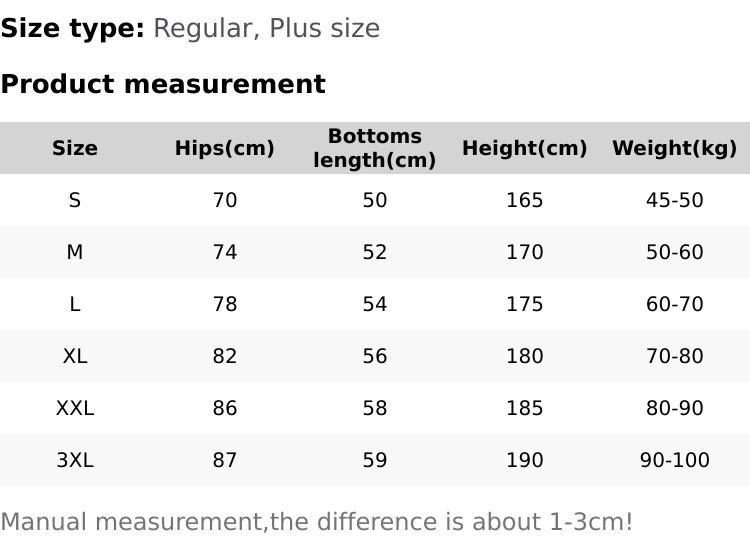Image resolution: width=750 pixels, height=558 pixels.
Task: Click the Hips(cm) column header
Action: [x=224, y=149]
